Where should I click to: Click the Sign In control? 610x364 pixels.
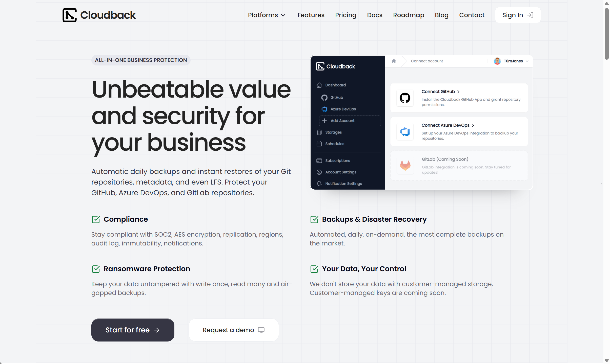click(517, 15)
